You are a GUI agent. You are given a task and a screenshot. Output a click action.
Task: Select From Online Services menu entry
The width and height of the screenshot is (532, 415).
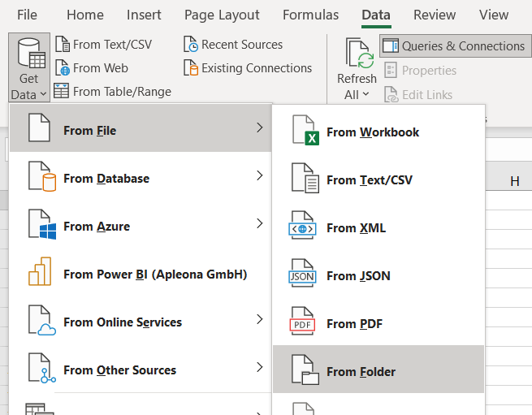coord(141,319)
